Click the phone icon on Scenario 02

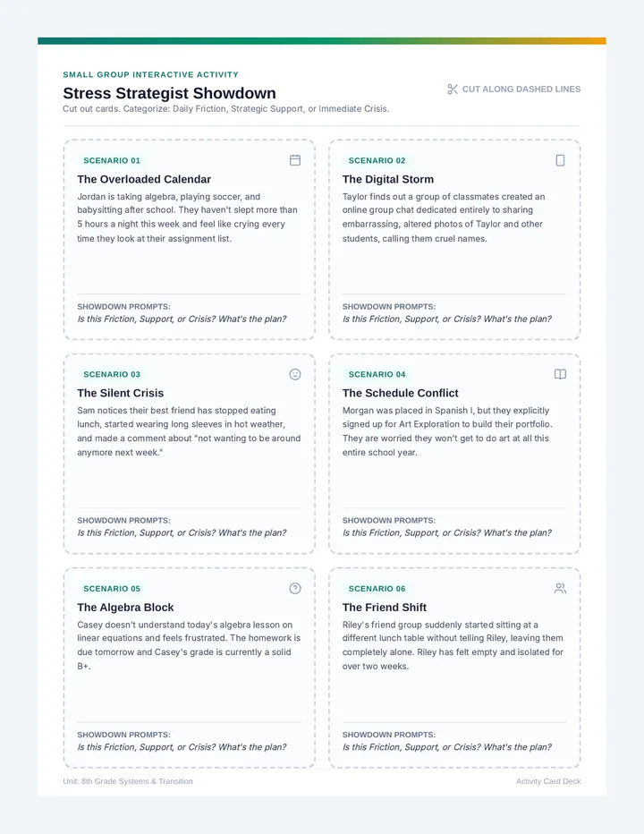560,160
